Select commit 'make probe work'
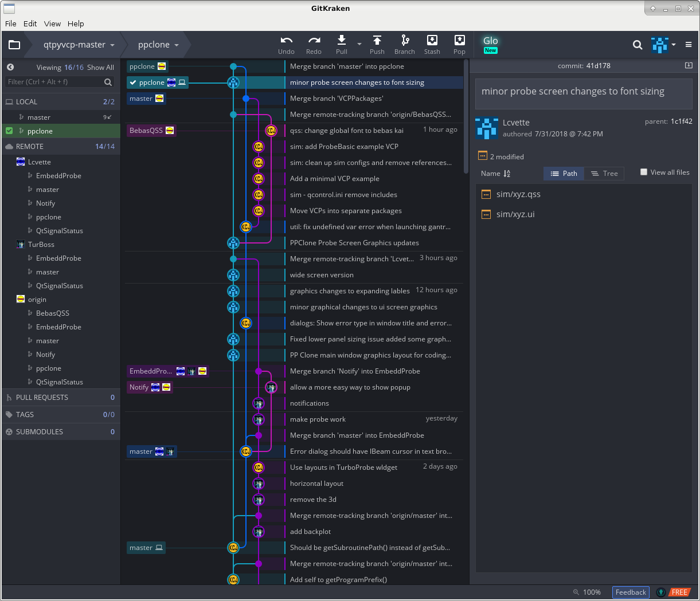The image size is (700, 601). click(x=318, y=419)
